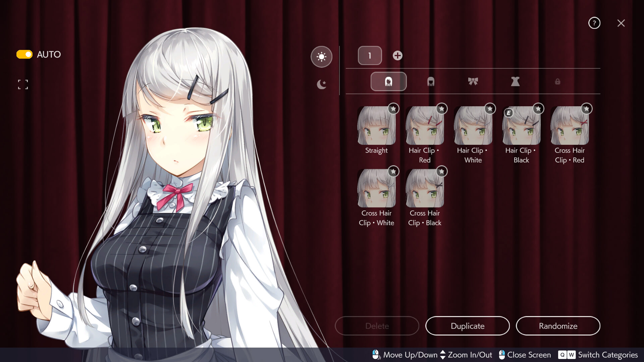644x362 pixels.
Task: Choose the Hair Clip Red thumbnail
Action: click(424, 126)
